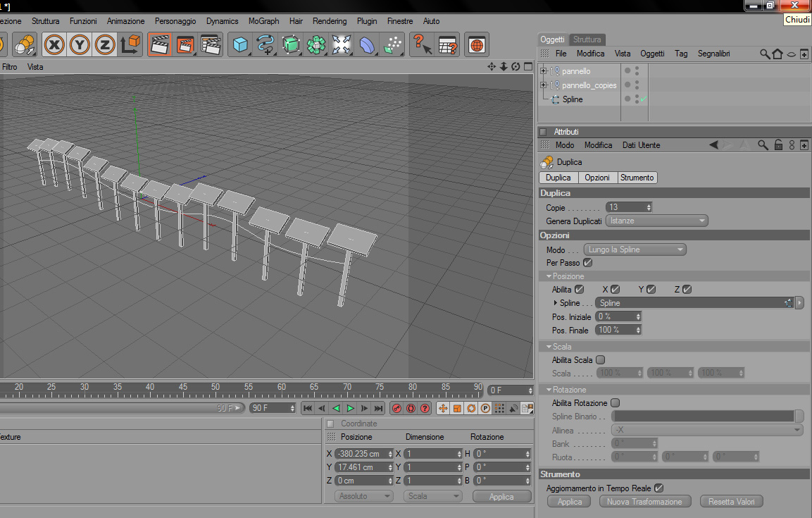The width and height of the screenshot is (812, 518).
Task: Lock the Attributes panel
Action: [778, 145]
